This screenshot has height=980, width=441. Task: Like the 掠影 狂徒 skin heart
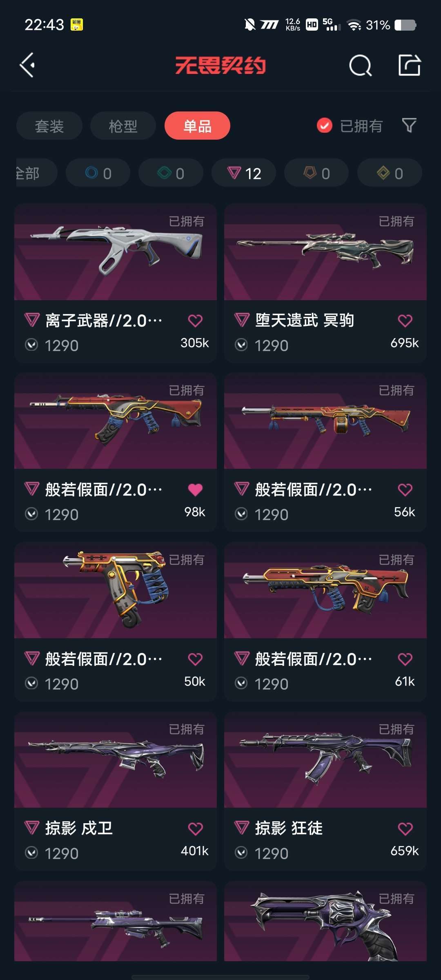[x=405, y=829]
